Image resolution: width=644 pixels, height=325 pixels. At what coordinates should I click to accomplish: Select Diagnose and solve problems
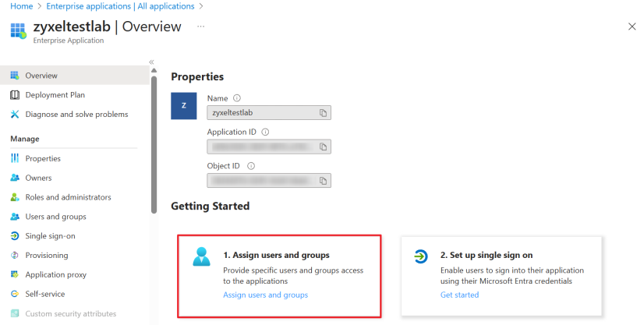[x=76, y=115]
